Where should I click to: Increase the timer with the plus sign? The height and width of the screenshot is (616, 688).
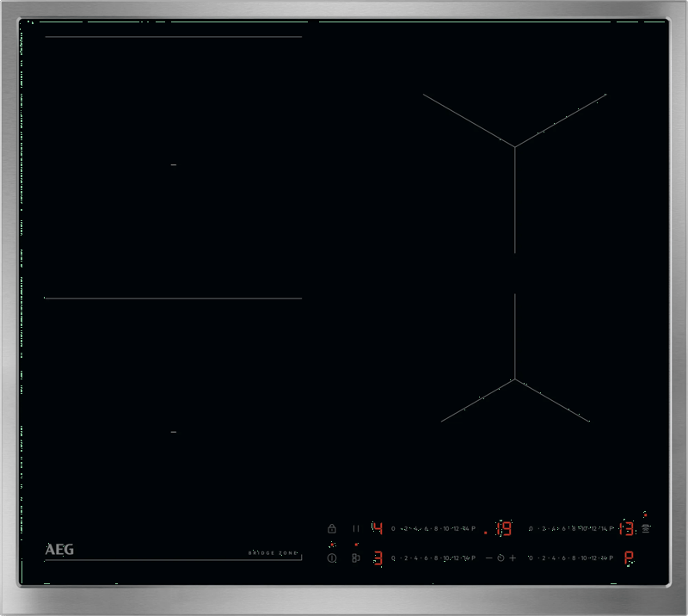coord(513,558)
